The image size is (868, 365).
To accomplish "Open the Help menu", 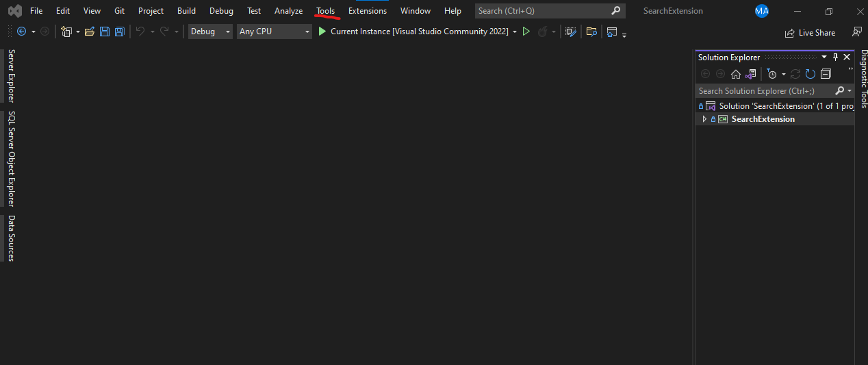I will 452,11.
